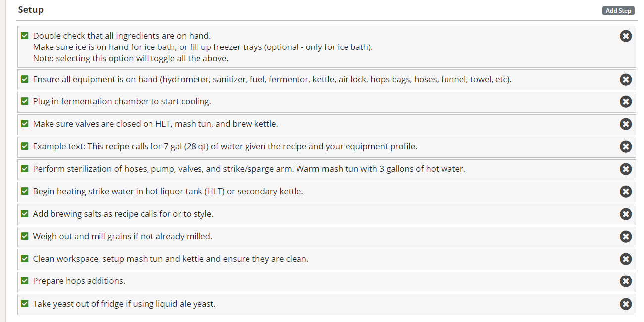The image size is (644, 322).
Task: Delete the 'Make sure valves are closed' step
Action: 626,124
